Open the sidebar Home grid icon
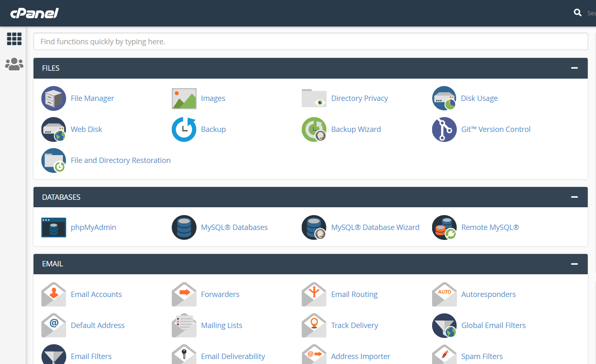The height and width of the screenshot is (364, 596). tap(14, 39)
